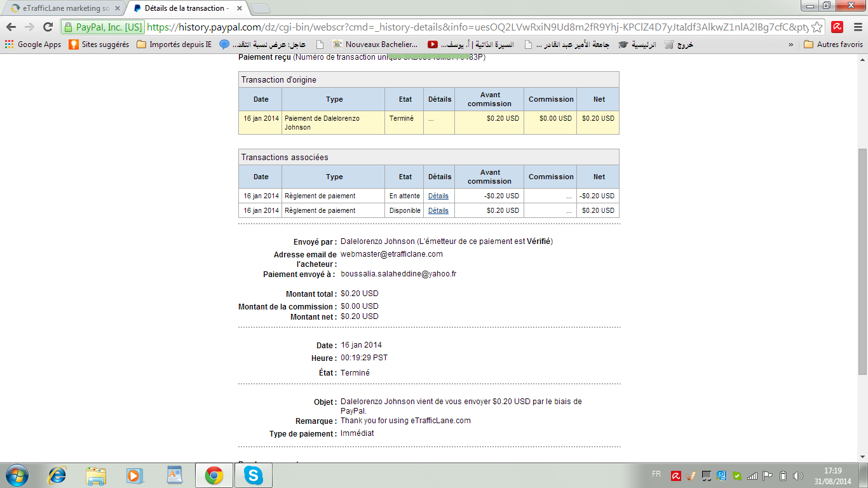Open the الرئيسية bookmark

coord(638,44)
